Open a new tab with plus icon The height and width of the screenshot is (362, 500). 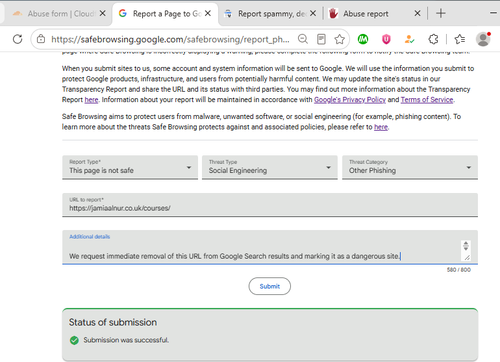(x=441, y=13)
